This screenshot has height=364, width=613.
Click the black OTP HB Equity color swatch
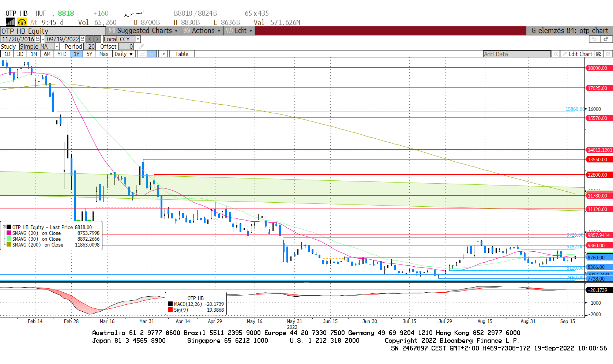click(9, 227)
